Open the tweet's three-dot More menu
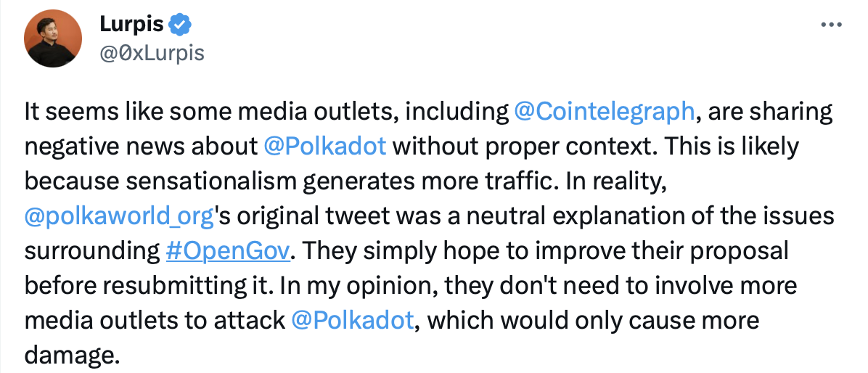 point(830,25)
